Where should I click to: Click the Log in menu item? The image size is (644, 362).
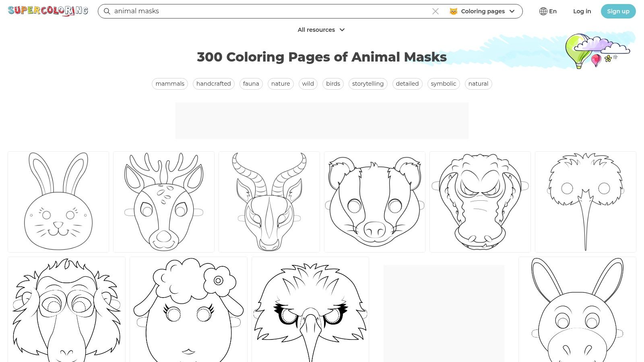pos(582,11)
